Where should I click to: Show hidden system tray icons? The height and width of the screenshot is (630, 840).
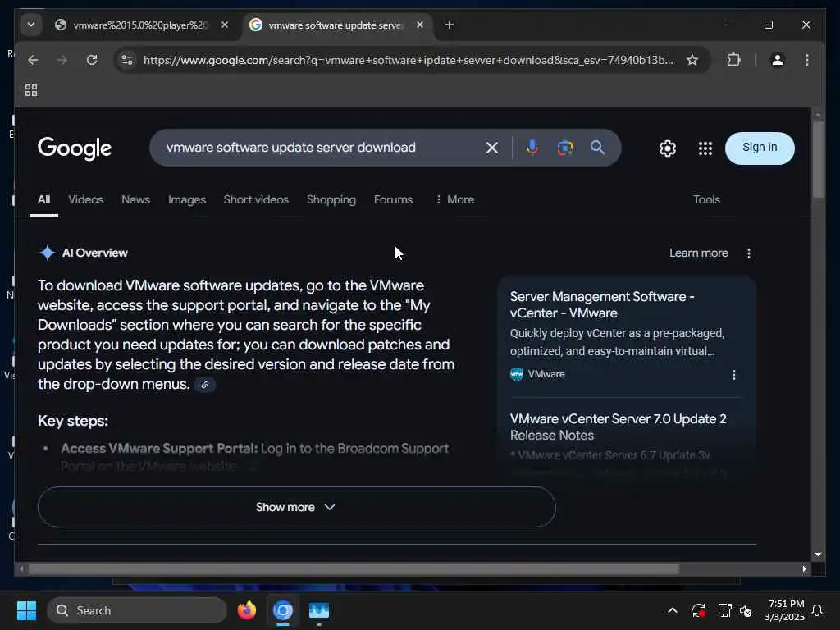click(673, 610)
